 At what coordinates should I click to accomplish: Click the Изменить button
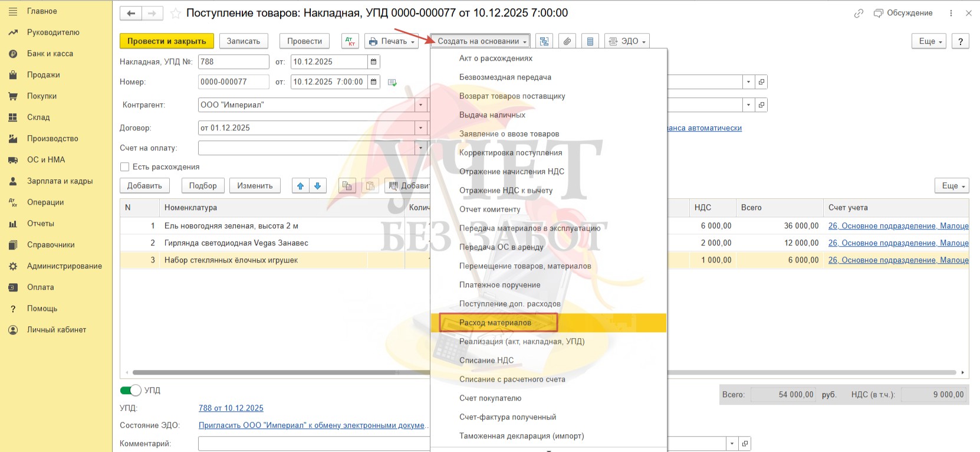click(255, 186)
